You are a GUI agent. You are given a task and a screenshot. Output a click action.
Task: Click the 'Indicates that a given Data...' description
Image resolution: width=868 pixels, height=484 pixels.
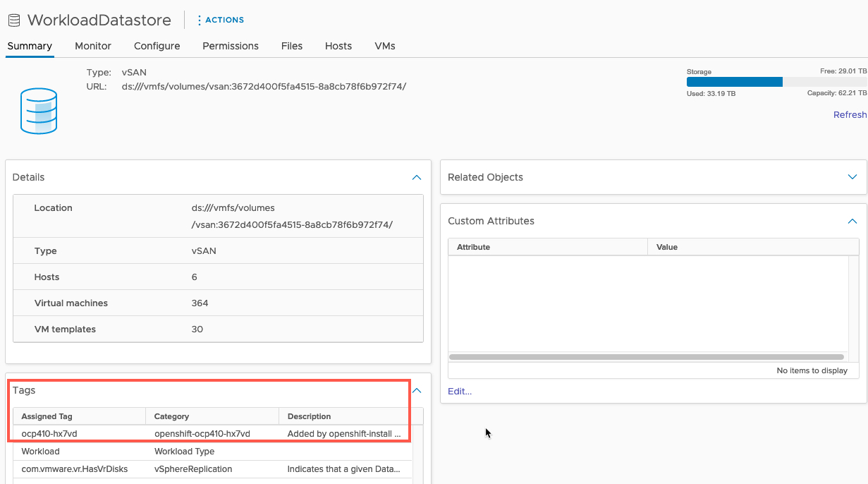[345, 468]
